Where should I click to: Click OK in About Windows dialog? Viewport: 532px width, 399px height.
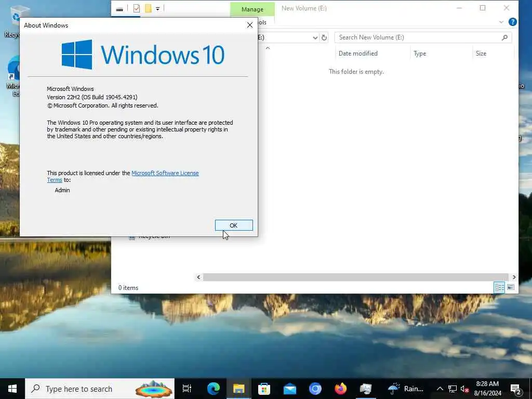click(234, 225)
